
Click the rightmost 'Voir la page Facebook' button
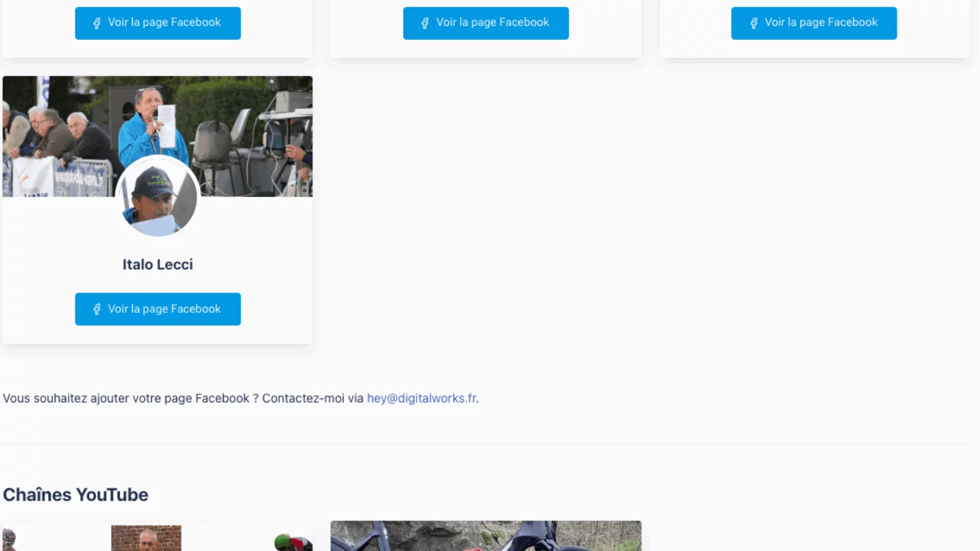(813, 23)
